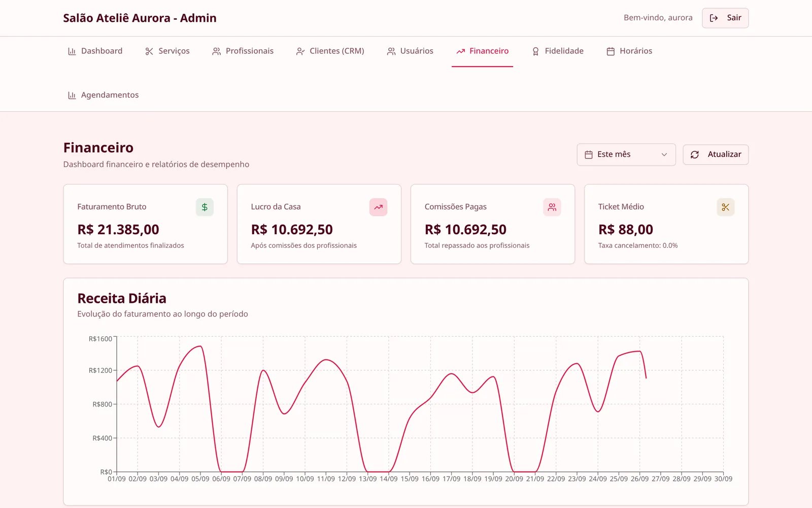Switch to the Horários tab
The width and height of the screenshot is (812, 508).
[629, 51]
